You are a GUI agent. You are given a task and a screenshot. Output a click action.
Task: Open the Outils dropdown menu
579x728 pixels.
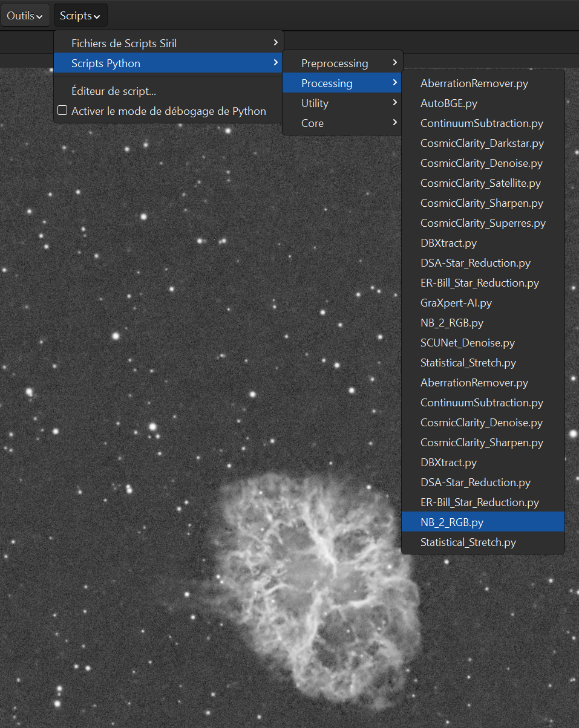click(x=25, y=16)
